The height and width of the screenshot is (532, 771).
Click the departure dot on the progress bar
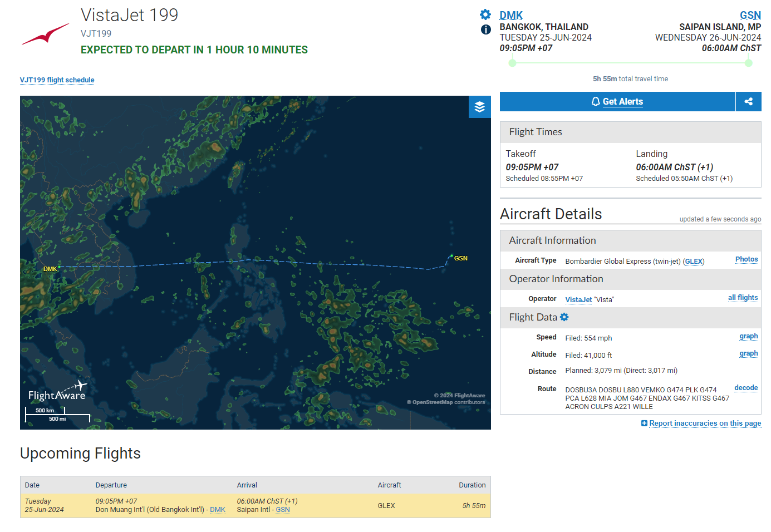(513, 63)
